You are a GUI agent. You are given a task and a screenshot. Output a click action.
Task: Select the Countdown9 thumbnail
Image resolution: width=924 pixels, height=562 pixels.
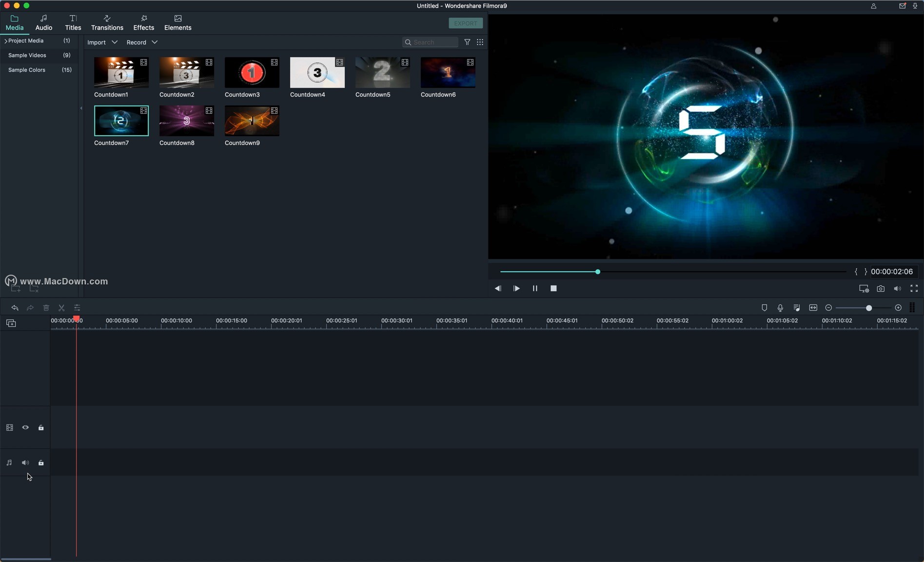click(252, 121)
